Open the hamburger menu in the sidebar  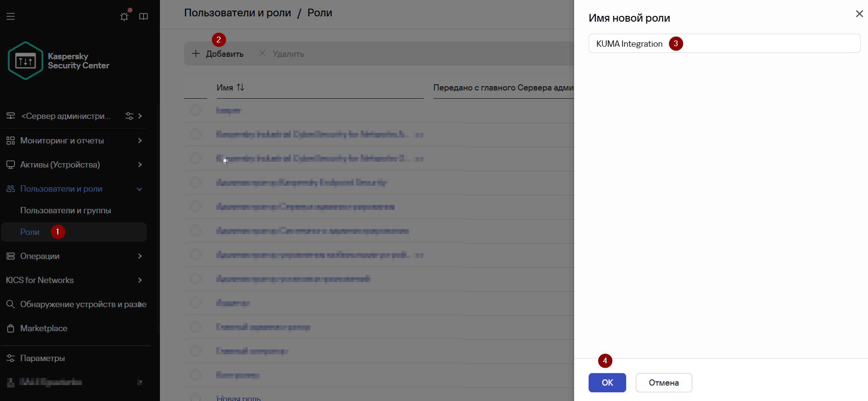pos(11,16)
